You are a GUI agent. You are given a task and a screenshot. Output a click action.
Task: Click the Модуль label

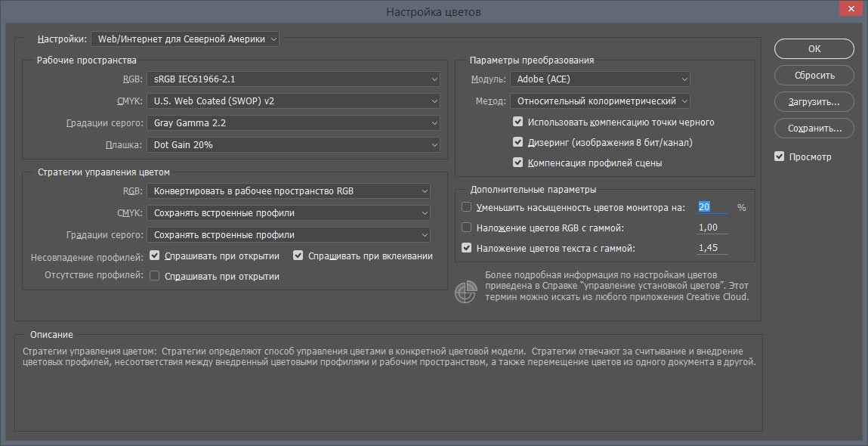click(x=488, y=79)
